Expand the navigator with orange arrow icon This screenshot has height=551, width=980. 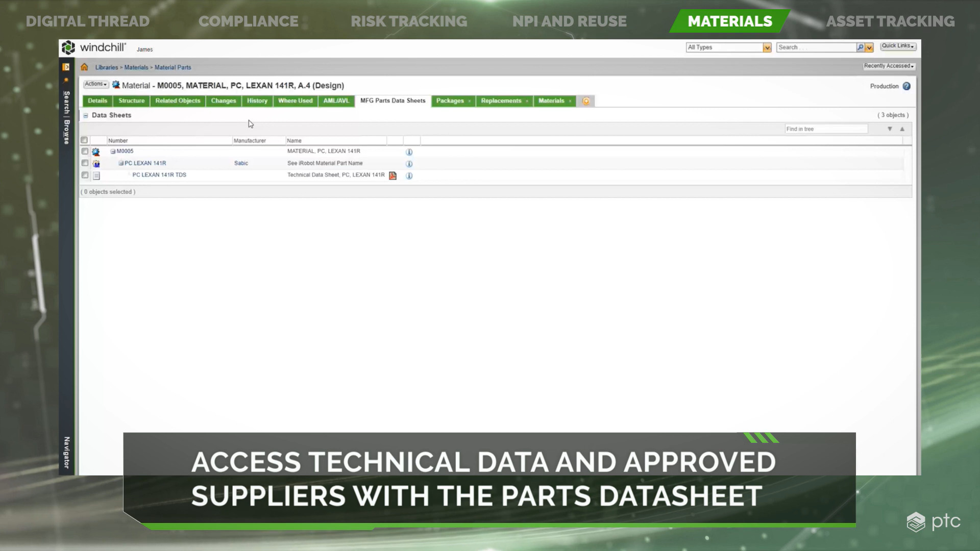66,67
